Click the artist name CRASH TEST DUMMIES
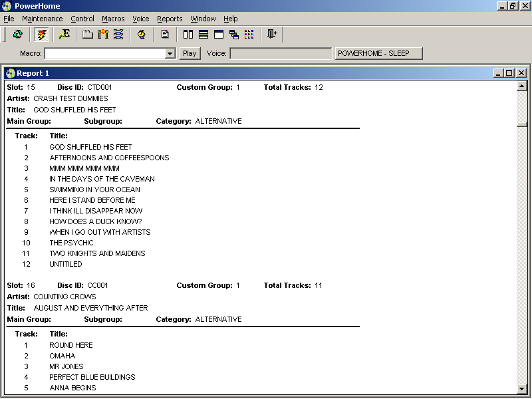The image size is (532, 399). click(70, 98)
